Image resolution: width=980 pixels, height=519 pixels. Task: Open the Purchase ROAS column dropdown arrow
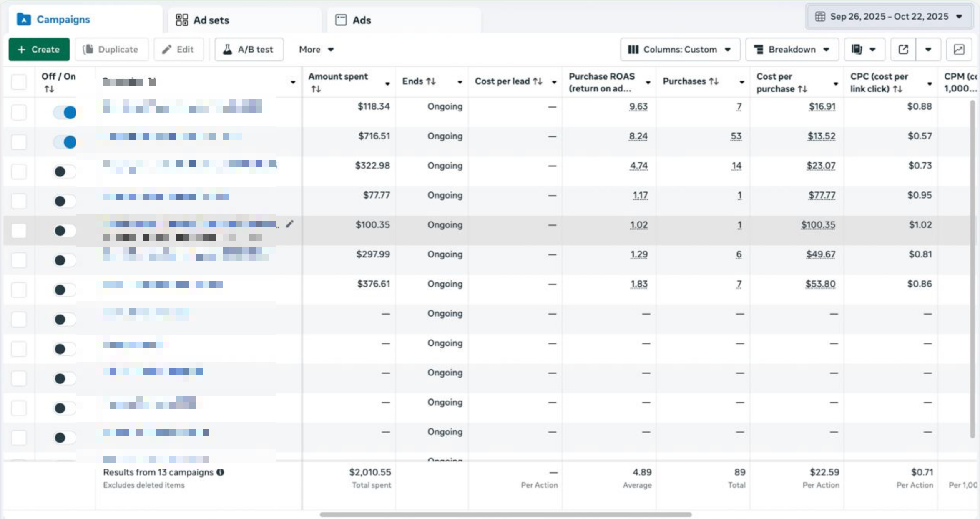click(x=648, y=83)
